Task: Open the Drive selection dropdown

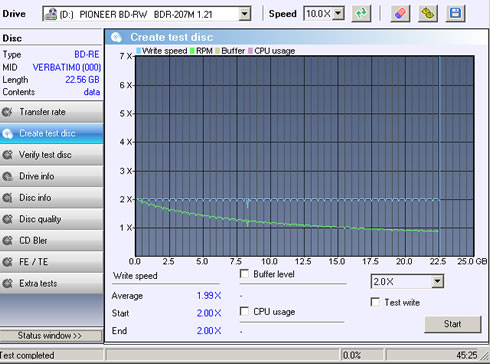Action: (x=245, y=14)
